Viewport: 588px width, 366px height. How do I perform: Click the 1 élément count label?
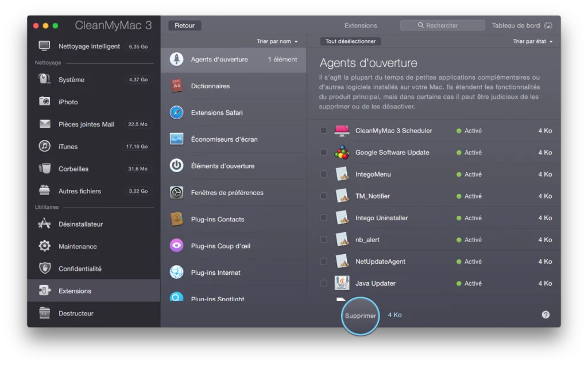tap(283, 59)
